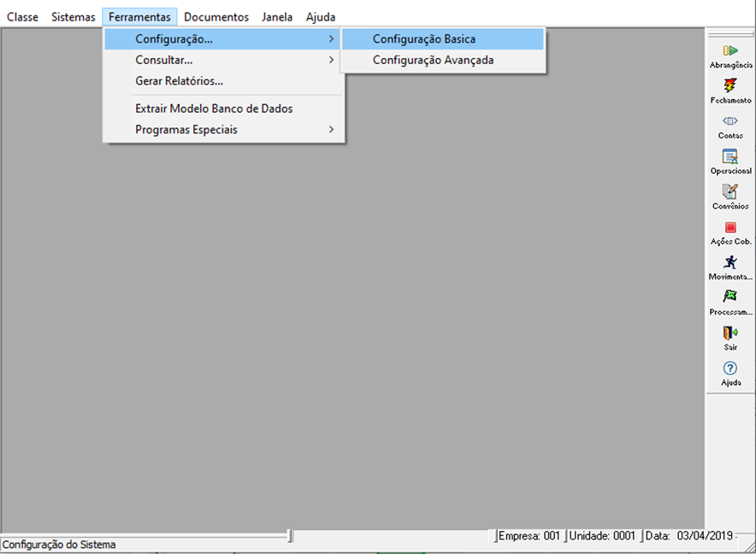This screenshot has width=756, height=554.
Task: Expand the Programas Especiais submenu arrow
Action: coord(331,130)
